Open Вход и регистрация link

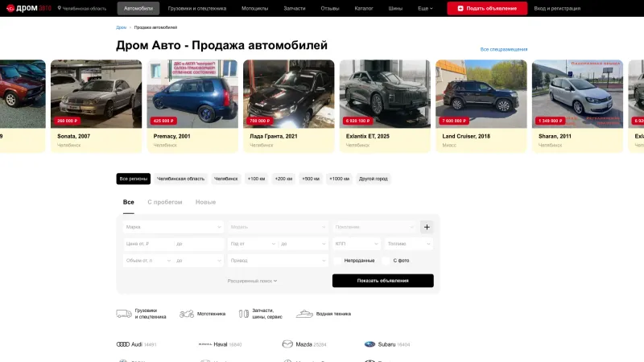pyautogui.click(x=557, y=8)
